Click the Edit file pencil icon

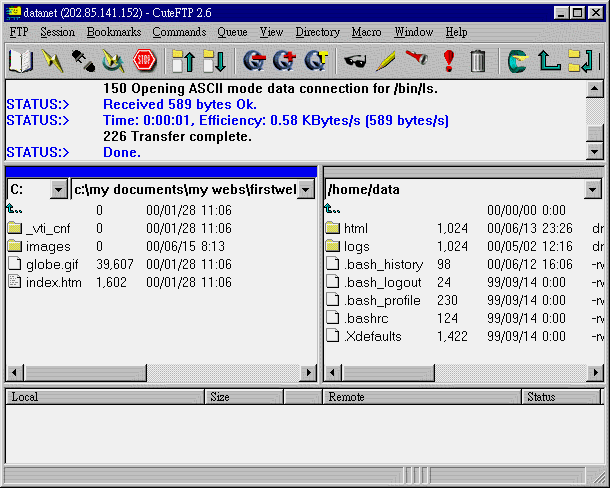point(386,61)
